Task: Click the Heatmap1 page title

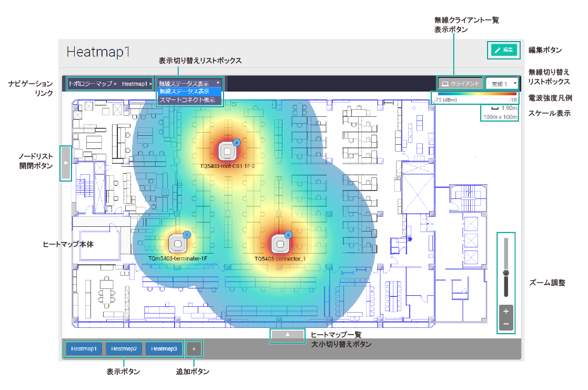Action: click(x=98, y=52)
